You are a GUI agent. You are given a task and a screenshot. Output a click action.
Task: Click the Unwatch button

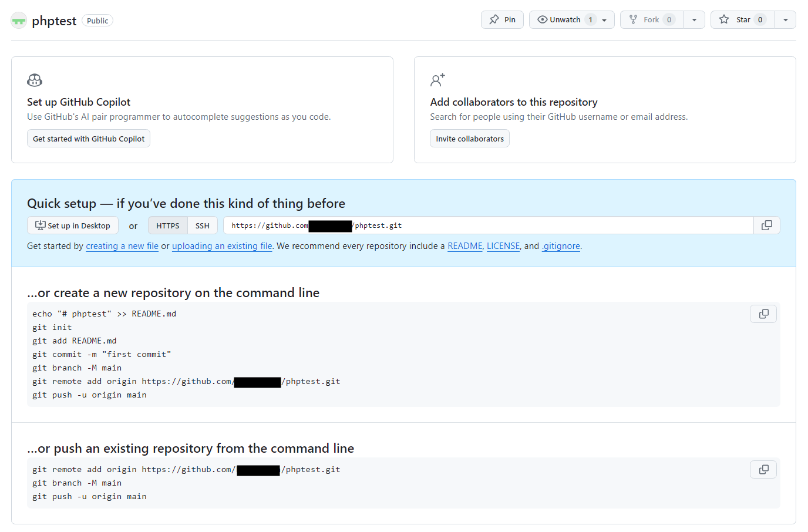571,19
